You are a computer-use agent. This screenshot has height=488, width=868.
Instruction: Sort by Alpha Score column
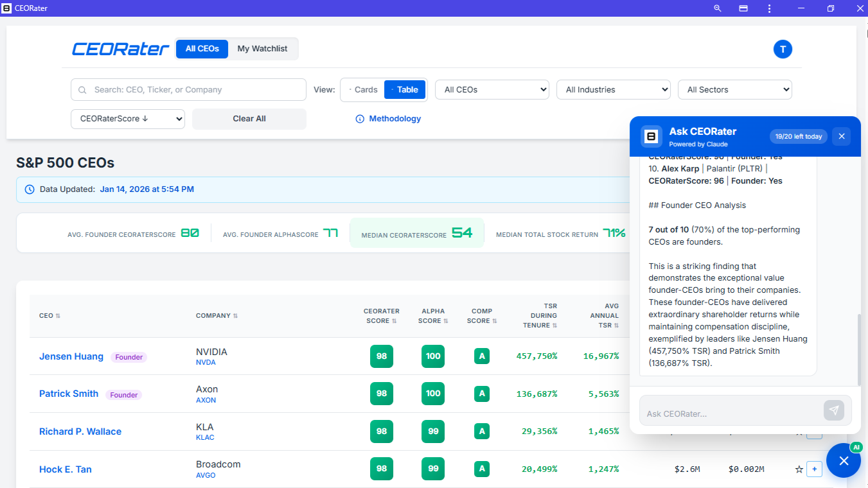[x=432, y=316]
